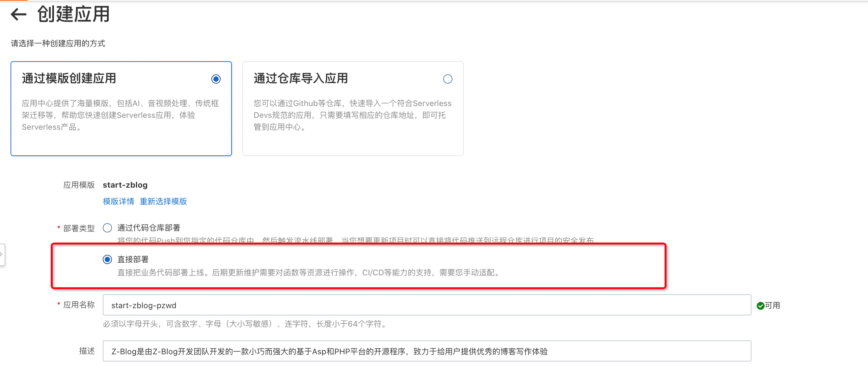
Task: Click the back arrow beside 创建应用
Action: point(18,14)
